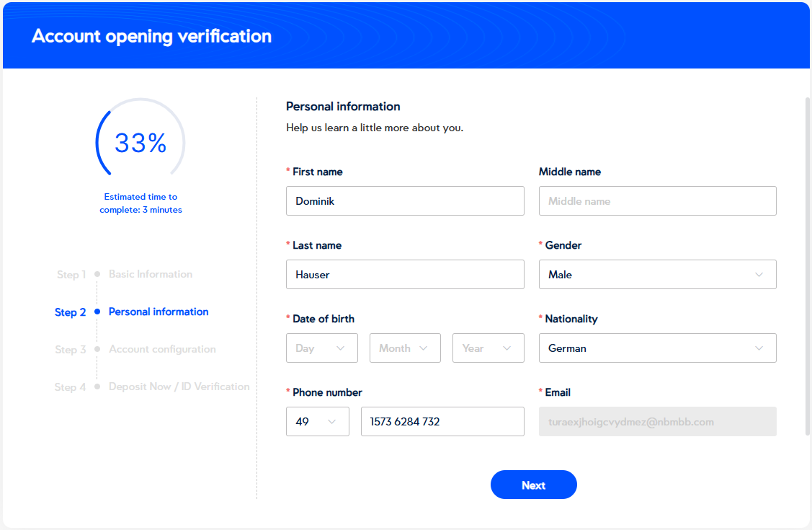Click the 'Personal information' section heading

pos(343,106)
